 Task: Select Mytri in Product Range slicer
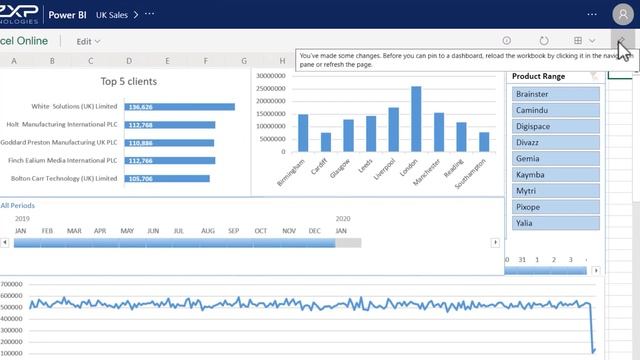556,191
